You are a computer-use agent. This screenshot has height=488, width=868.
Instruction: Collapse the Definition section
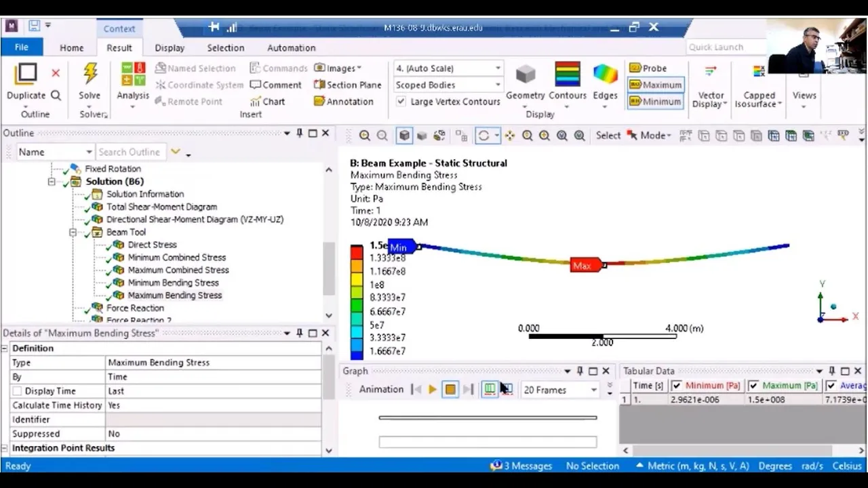tap(5, 348)
